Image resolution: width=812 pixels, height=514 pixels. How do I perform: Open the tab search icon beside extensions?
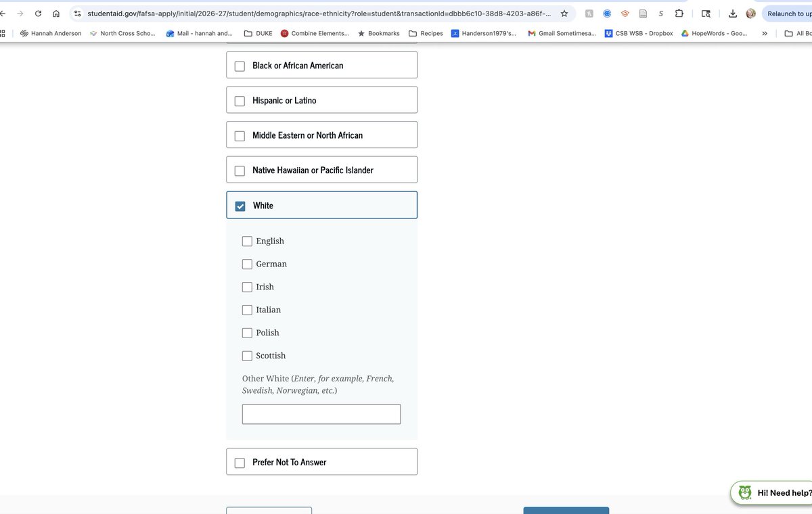(x=706, y=14)
